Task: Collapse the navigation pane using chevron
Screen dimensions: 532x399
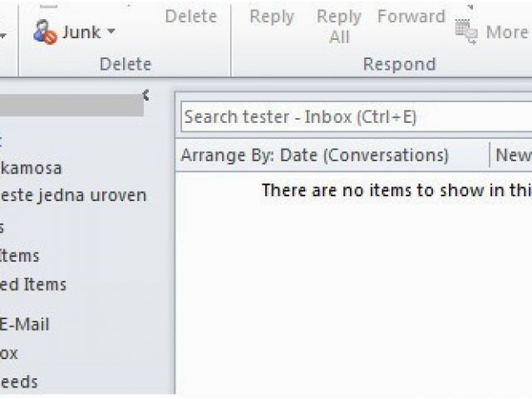Action: (146, 96)
